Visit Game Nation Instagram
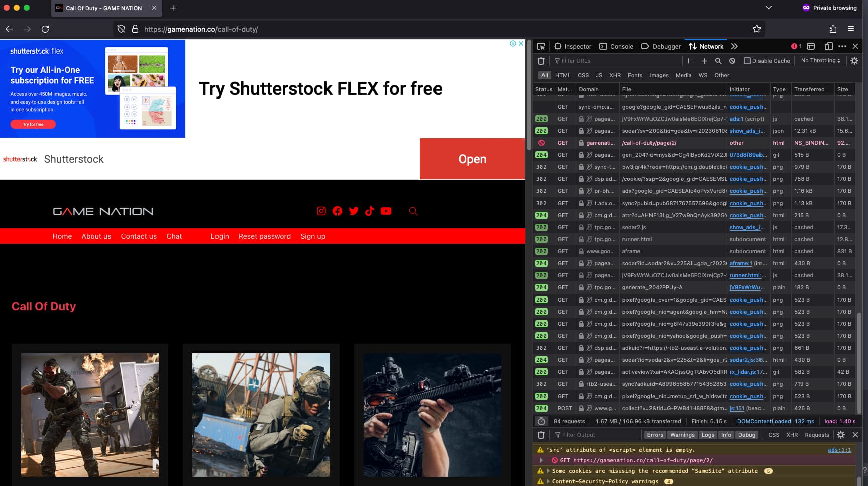The width and height of the screenshot is (868, 486). pyautogui.click(x=321, y=211)
